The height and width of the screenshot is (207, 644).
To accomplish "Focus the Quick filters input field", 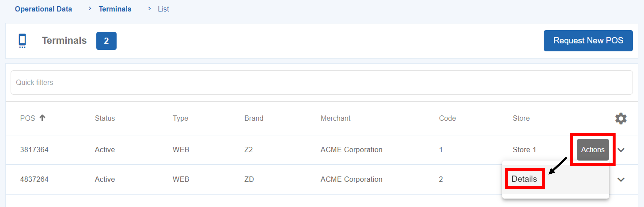I will coord(322,82).
